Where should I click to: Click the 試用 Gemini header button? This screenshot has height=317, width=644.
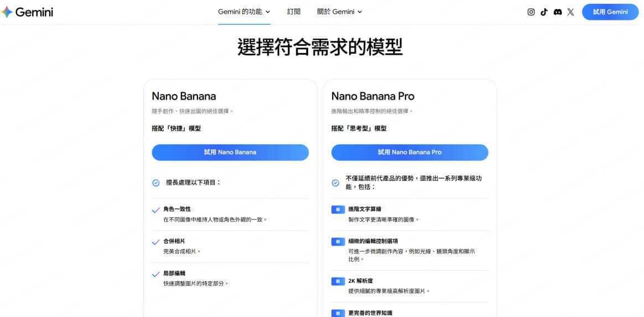pos(610,12)
